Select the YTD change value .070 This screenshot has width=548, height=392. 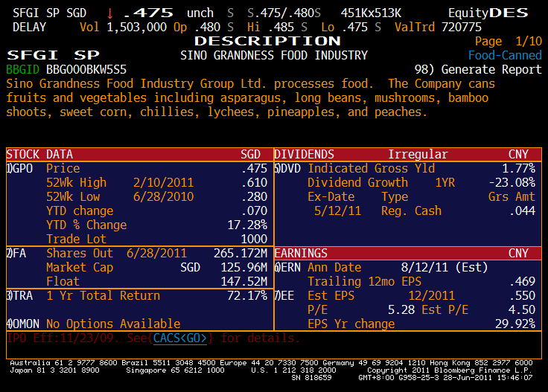255,211
